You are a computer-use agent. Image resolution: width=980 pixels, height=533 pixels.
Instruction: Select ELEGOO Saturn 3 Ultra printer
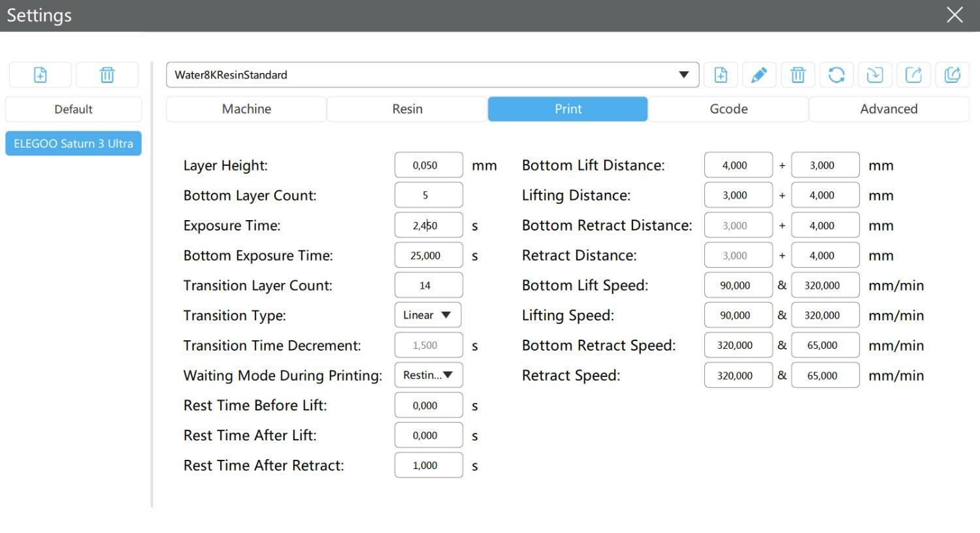(73, 144)
